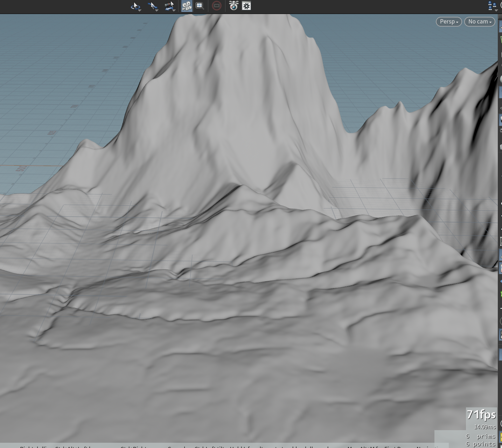The width and height of the screenshot is (502, 448).
Task: Toggle the highlighted camera view tool
Action: 187,6
